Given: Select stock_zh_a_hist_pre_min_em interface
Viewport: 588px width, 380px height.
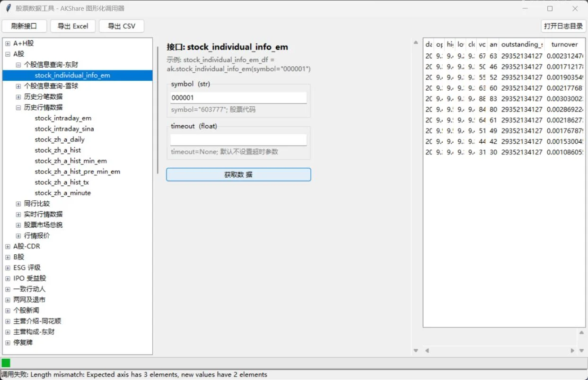Looking at the screenshot, I should point(78,172).
